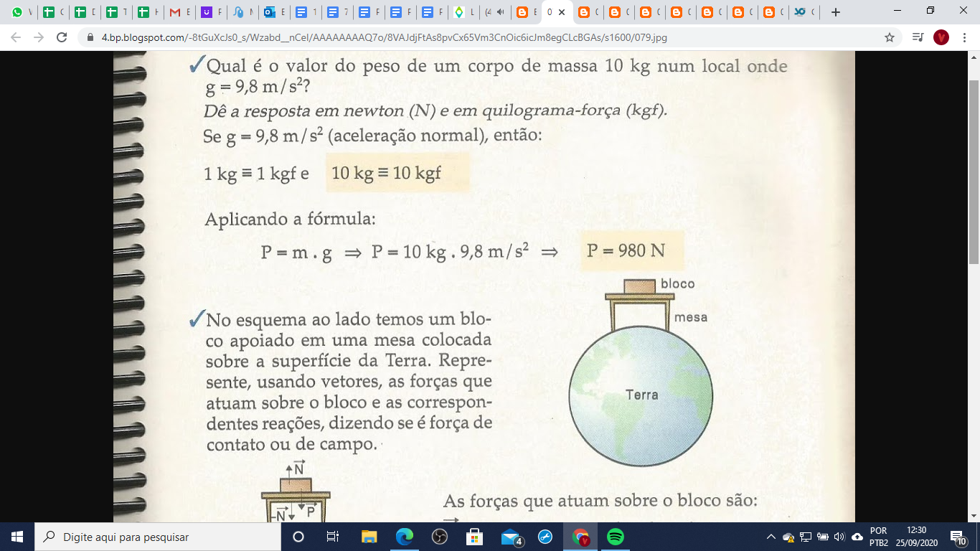The height and width of the screenshot is (551, 980).
Task: Open the Google Docs tab labeled 1
Action: (306, 12)
